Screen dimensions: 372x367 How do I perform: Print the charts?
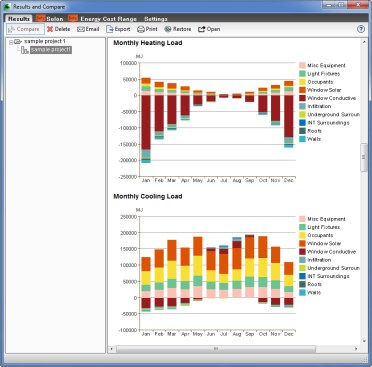[147, 29]
